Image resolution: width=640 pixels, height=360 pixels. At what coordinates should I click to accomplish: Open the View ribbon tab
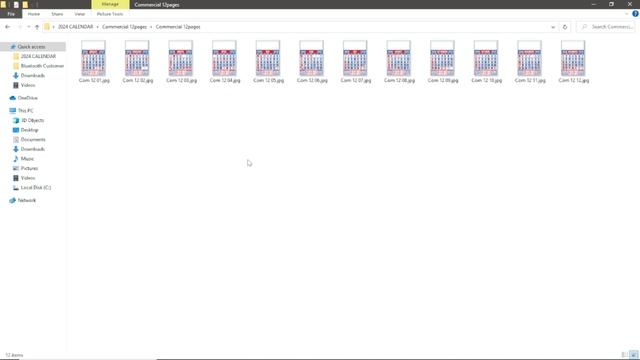click(80, 14)
